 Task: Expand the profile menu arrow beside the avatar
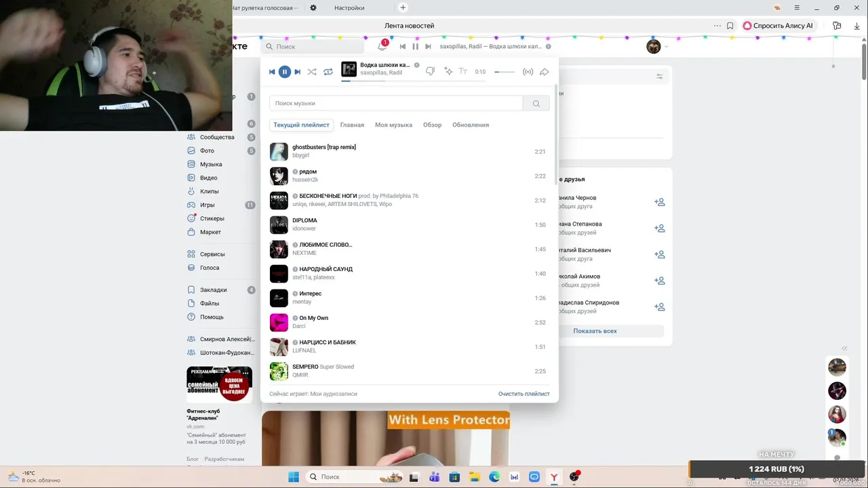click(x=666, y=47)
